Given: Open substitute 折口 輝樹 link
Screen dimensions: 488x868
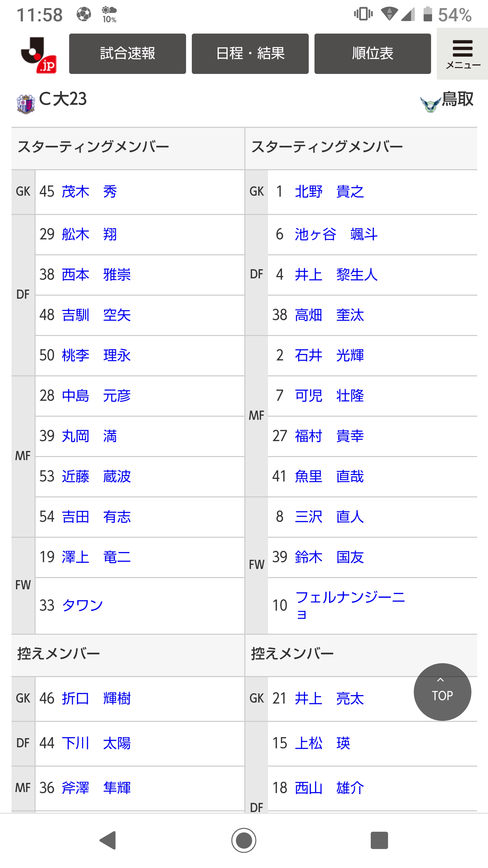Looking at the screenshot, I should tap(96, 698).
